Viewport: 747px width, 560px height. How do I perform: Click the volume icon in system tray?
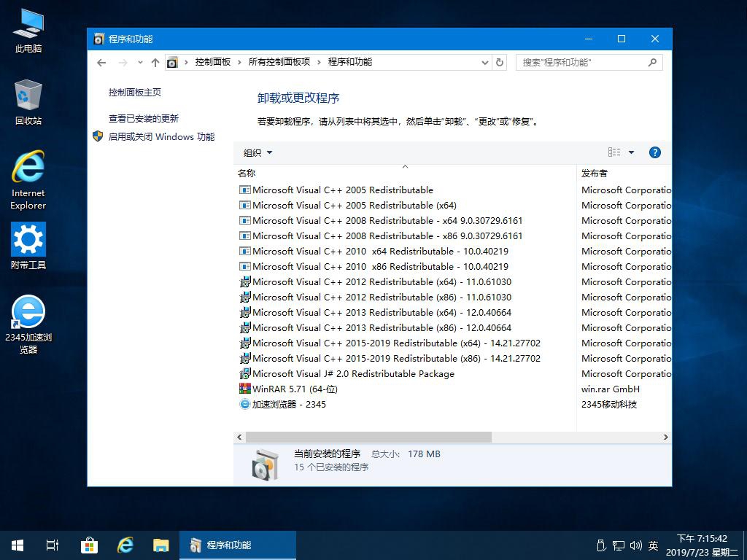point(635,545)
